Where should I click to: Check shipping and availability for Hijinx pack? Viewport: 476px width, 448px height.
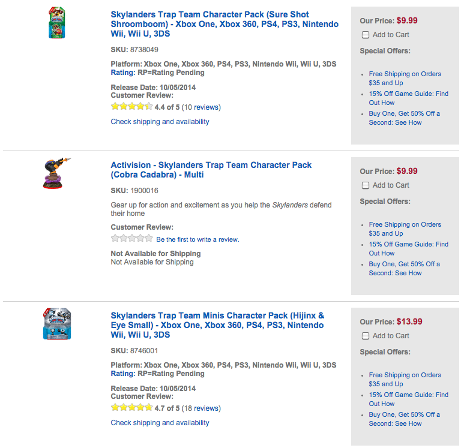tap(160, 423)
